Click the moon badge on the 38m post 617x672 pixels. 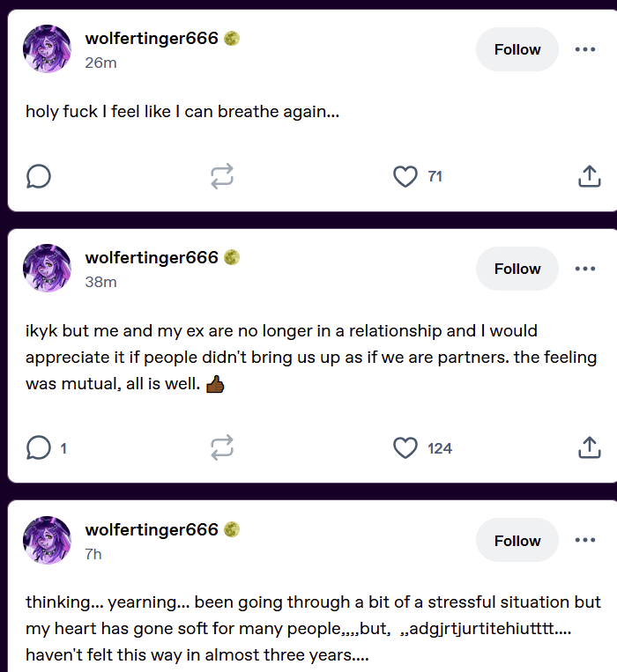click(x=232, y=257)
